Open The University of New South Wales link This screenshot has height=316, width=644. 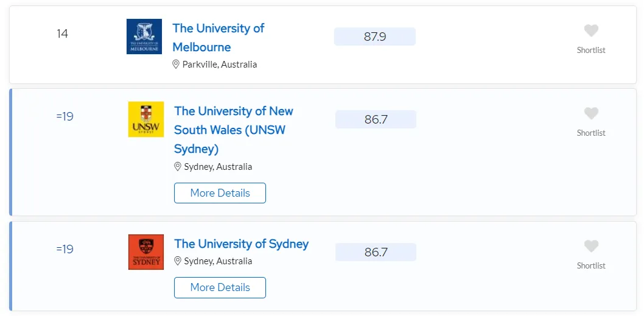(x=234, y=130)
